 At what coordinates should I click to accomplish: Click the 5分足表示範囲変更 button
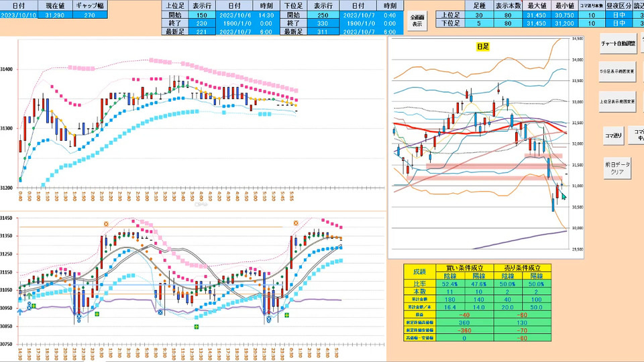coord(618,72)
